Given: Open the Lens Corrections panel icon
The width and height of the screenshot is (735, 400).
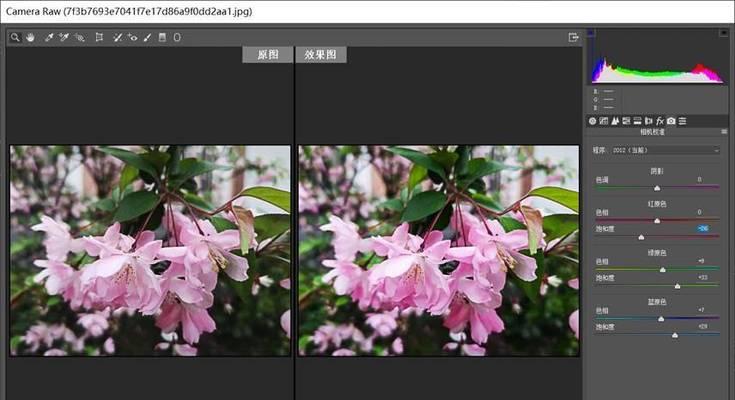Looking at the screenshot, I should pyautogui.click(x=649, y=121).
